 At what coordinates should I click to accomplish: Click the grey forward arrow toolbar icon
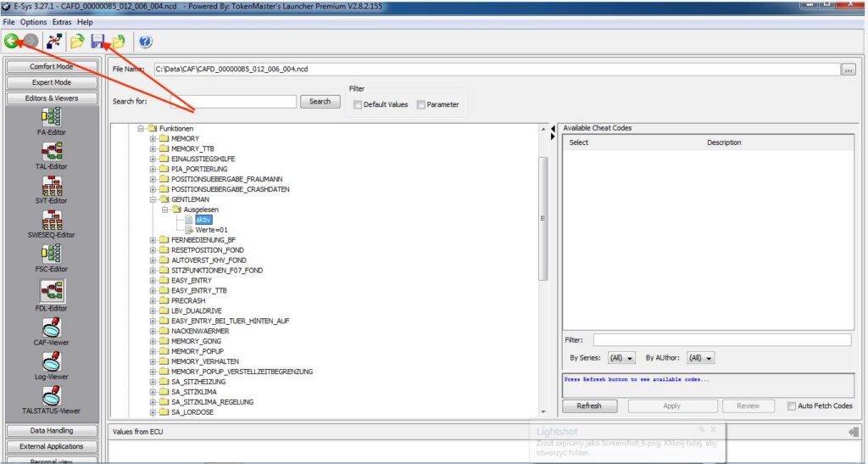coord(31,41)
